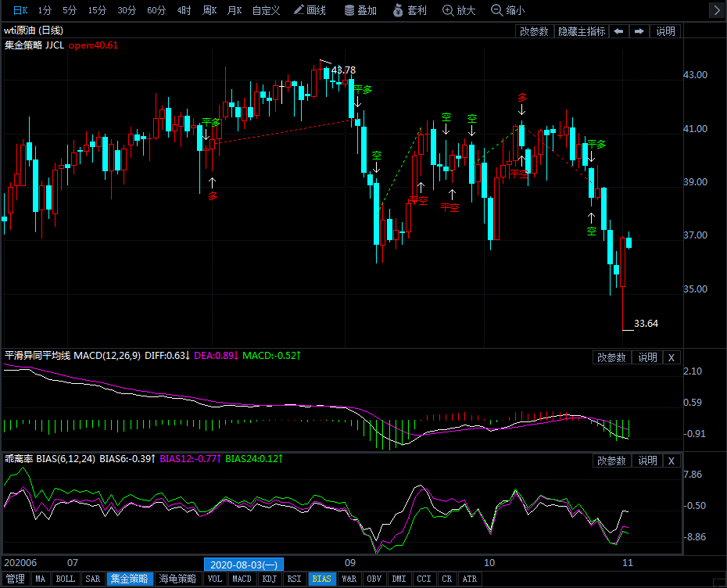The height and width of the screenshot is (588, 727).
Task: Click the 2020-08-03 date marker on timeline
Action: click(x=244, y=564)
